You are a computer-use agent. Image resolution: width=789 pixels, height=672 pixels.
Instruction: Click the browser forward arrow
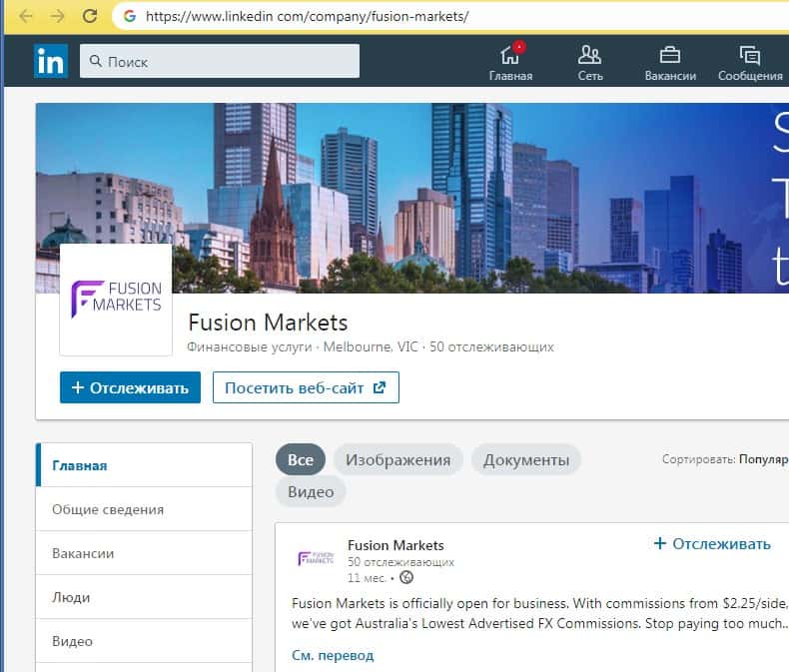pyautogui.click(x=57, y=17)
